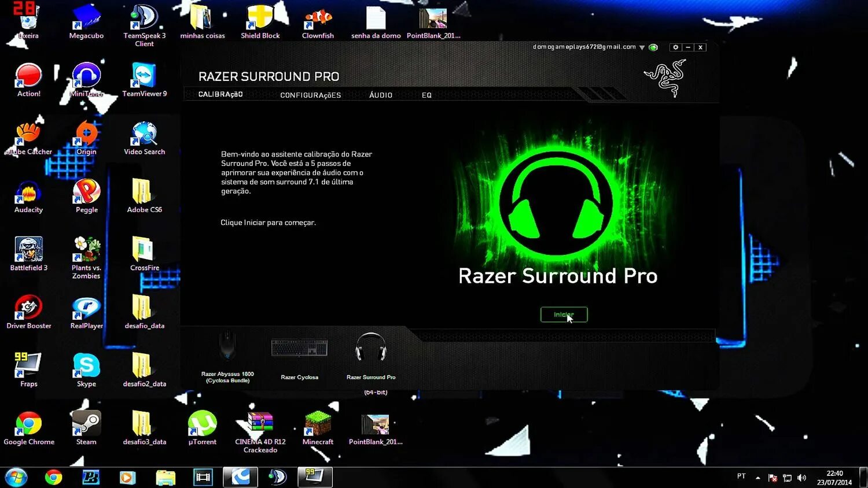Open the Action! recorder shortcut
This screenshot has height=488, width=868.
(28, 80)
